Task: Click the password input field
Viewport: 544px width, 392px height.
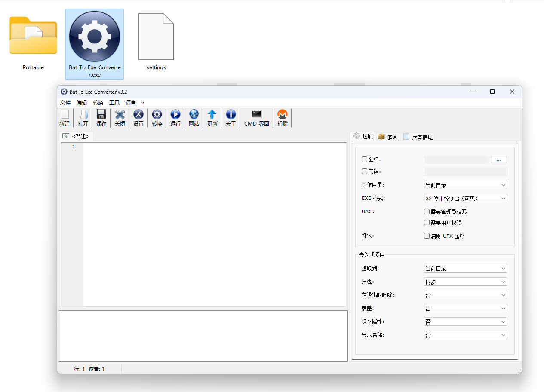Action: coord(465,171)
